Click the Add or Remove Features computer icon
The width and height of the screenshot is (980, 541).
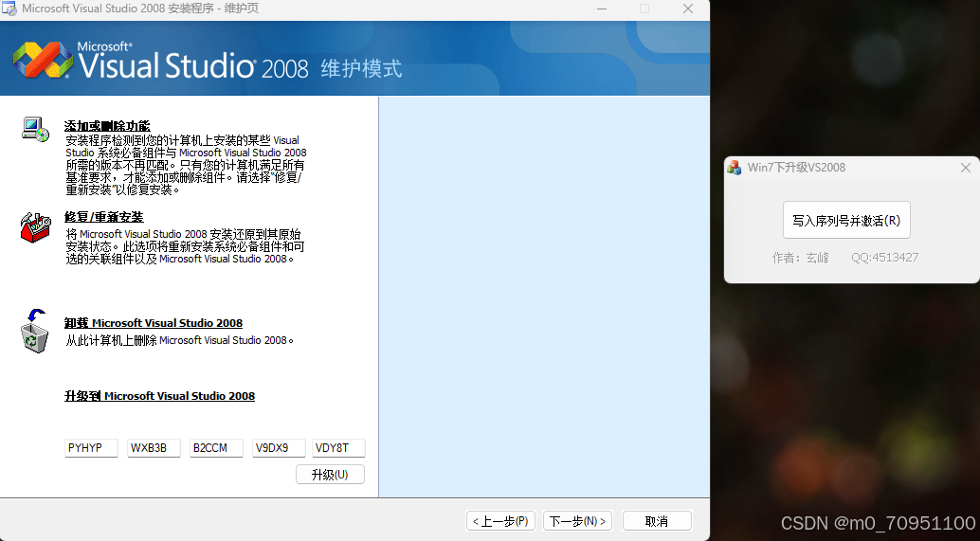click(35, 129)
